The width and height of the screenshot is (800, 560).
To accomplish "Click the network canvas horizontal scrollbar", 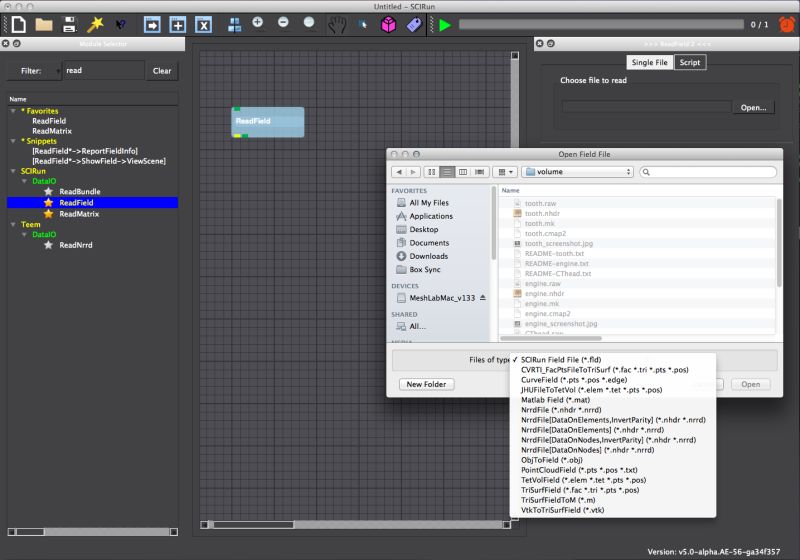I will point(356,524).
